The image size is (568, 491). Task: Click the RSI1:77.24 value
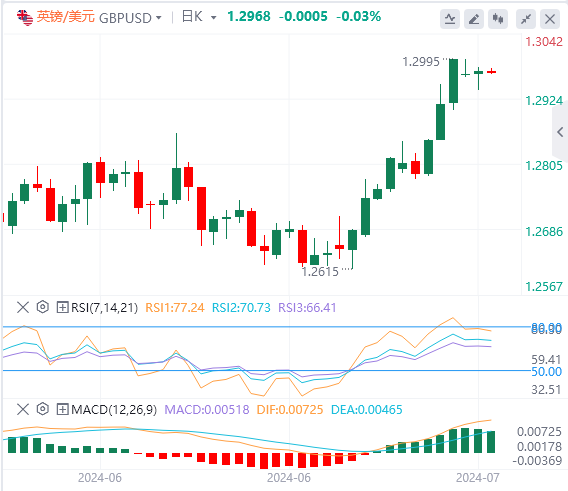point(175,308)
